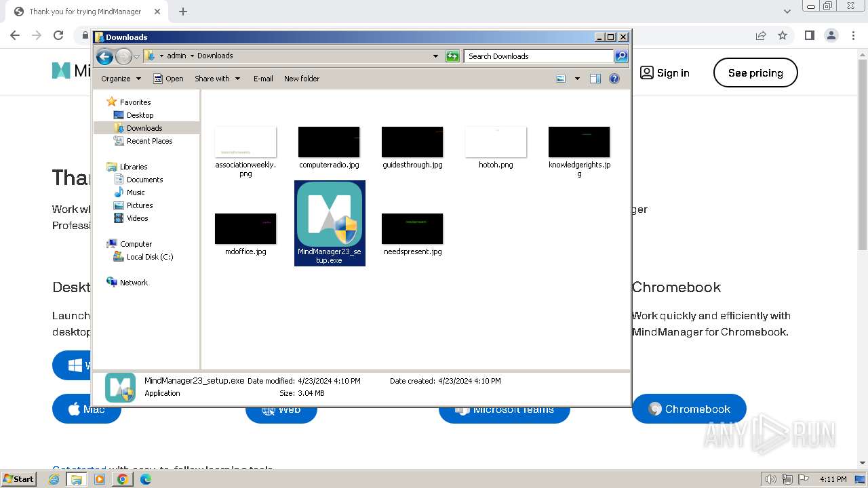This screenshot has width=868, height=488.
Task: Click Chrome back button
Action: 15,35
